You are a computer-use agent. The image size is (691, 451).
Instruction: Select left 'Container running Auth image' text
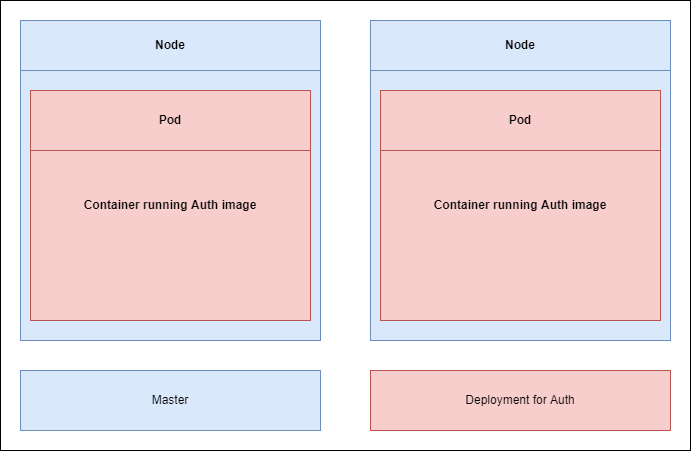point(170,205)
